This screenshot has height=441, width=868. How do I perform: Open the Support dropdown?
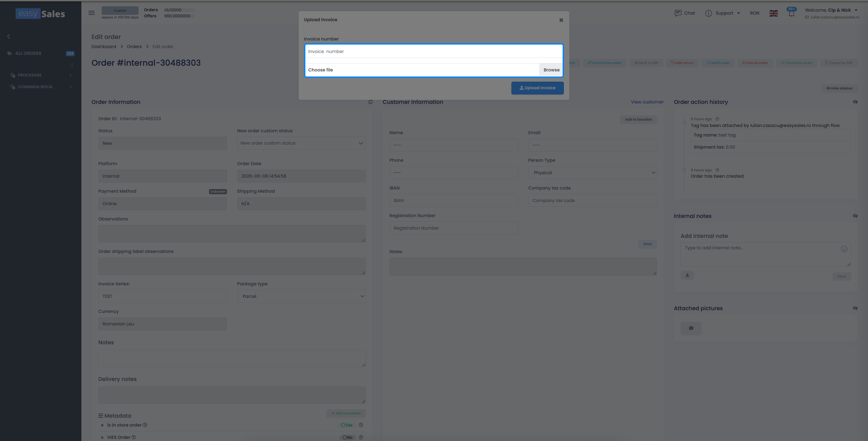click(x=722, y=13)
